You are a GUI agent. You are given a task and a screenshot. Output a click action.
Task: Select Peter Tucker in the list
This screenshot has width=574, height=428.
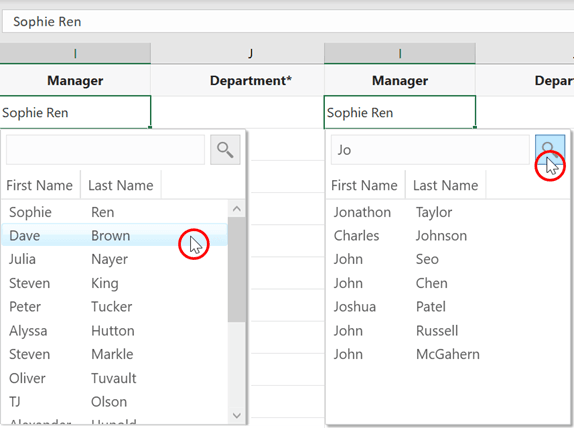115,306
